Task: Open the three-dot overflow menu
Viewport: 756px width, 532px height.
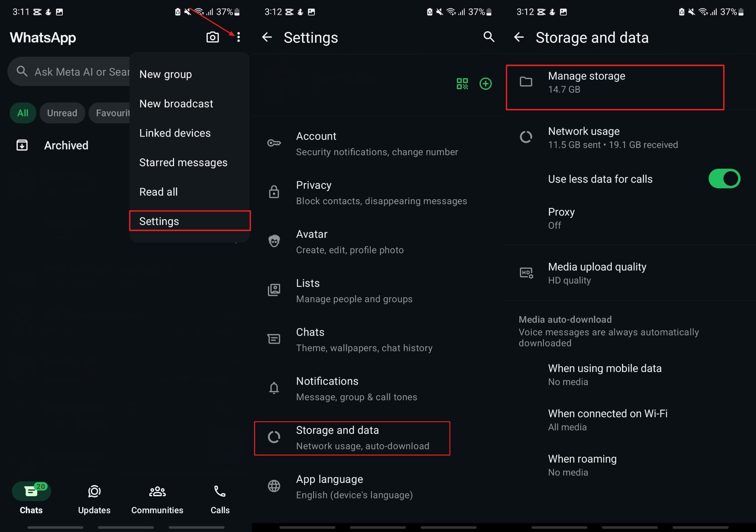Action: pos(238,37)
